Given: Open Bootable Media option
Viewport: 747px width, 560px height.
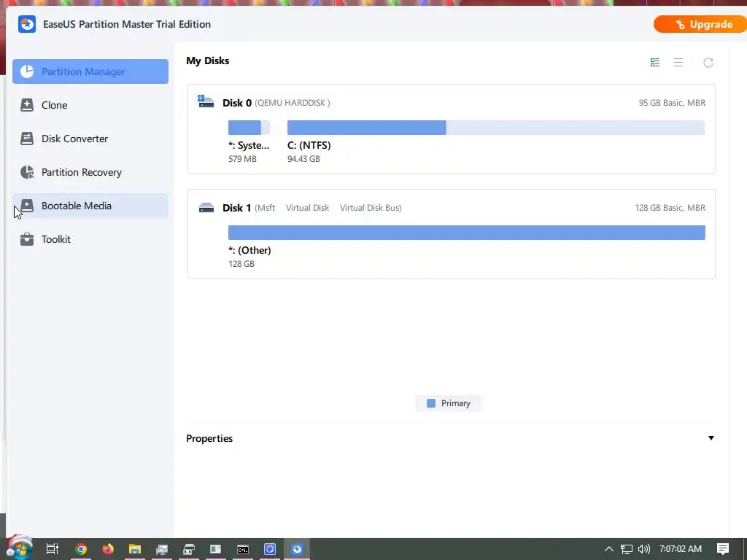Looking at the screenshot, I should (x=90, y=206).
